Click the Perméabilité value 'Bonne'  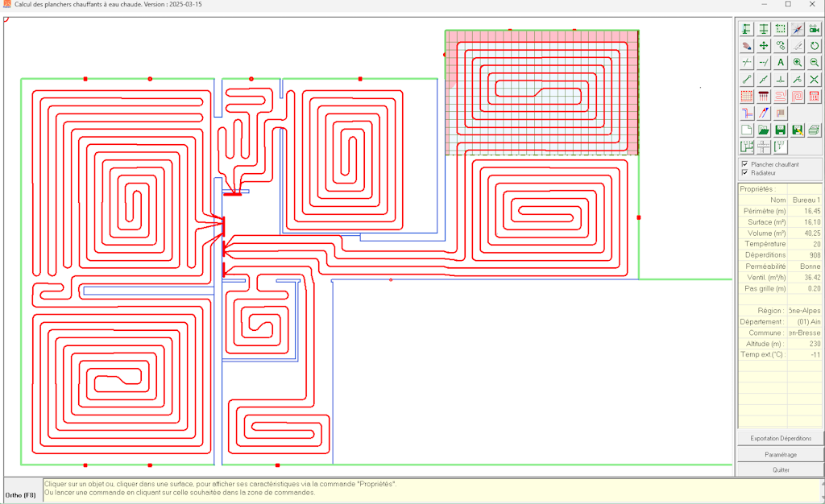pyautogui.click(x=809, y=266)
